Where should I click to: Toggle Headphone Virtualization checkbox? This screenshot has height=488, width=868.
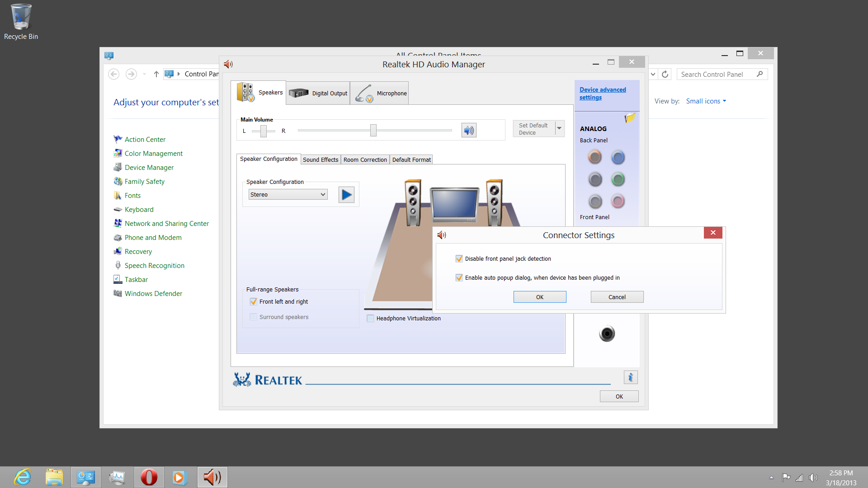tap(370, 318)
